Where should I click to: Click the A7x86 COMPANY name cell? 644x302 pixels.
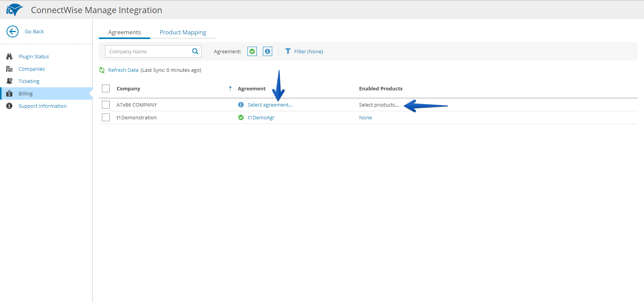point(137,105)
